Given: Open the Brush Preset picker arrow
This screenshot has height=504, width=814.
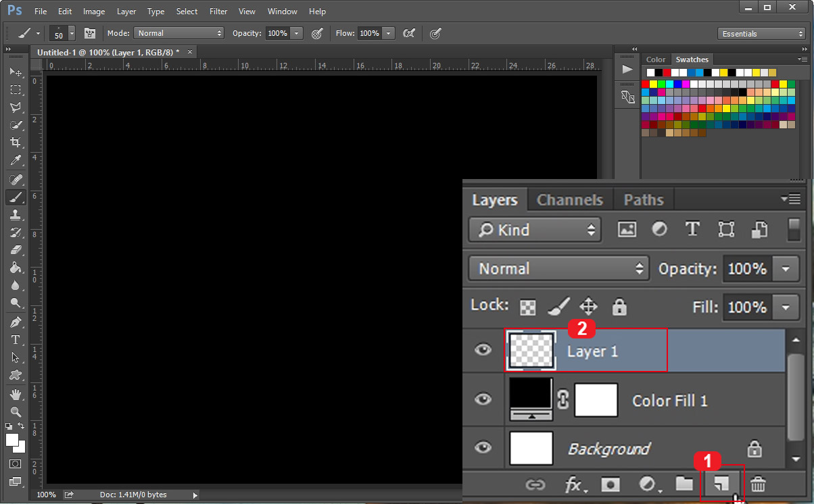Looking at the screenshot, I should 72,33.
